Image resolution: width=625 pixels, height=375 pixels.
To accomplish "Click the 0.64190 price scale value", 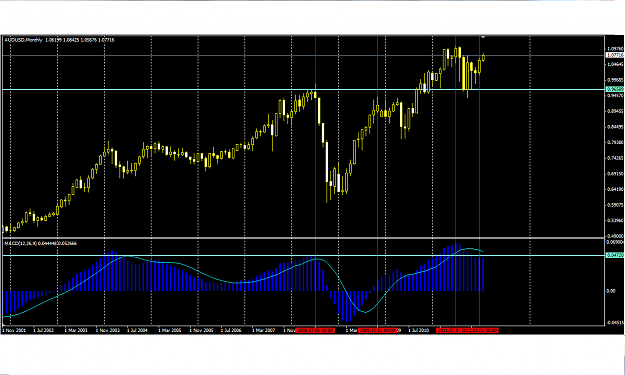I will coord(615,189).
